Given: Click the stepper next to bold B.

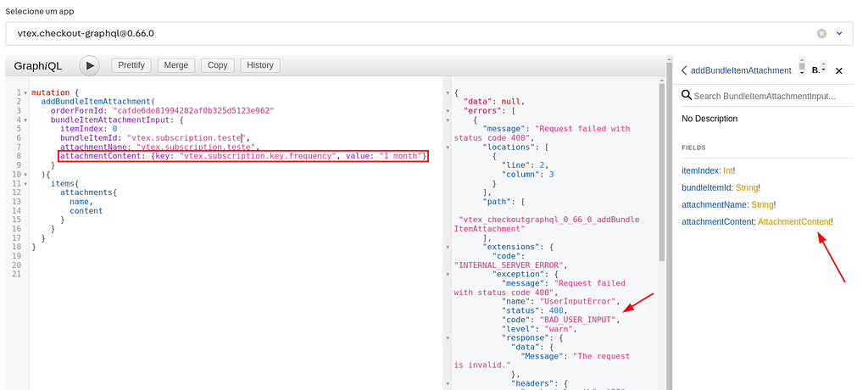Looking at the screenshot, I should coord(823,68).
